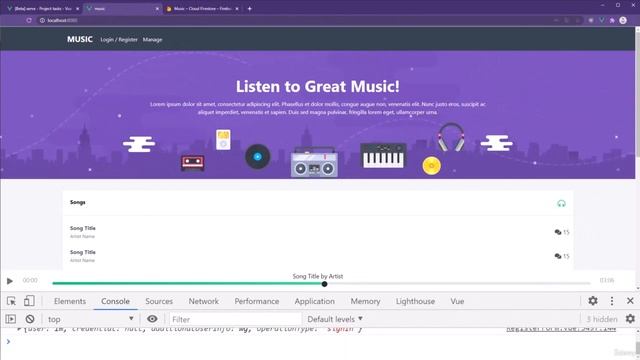This screenshot has width=640, height=360.
Task: Click the comments icon on the second Song Title row
Action: (558, 256)
